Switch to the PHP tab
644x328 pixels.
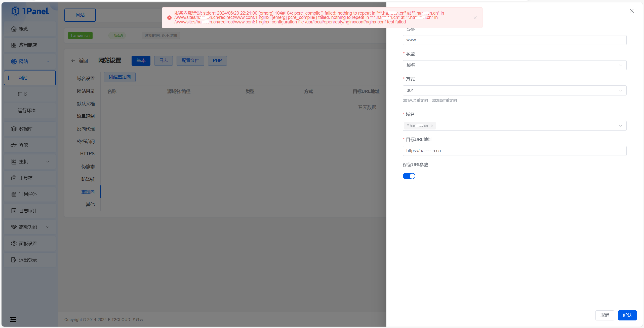217,61
